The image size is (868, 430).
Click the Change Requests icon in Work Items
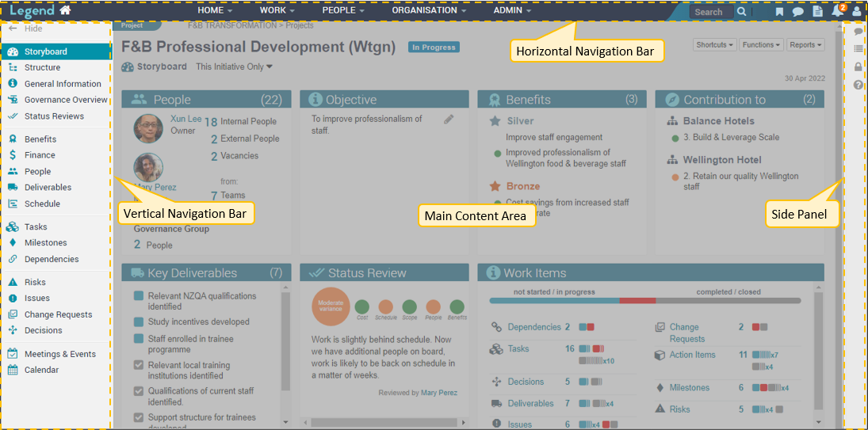[x=660, y=327]
